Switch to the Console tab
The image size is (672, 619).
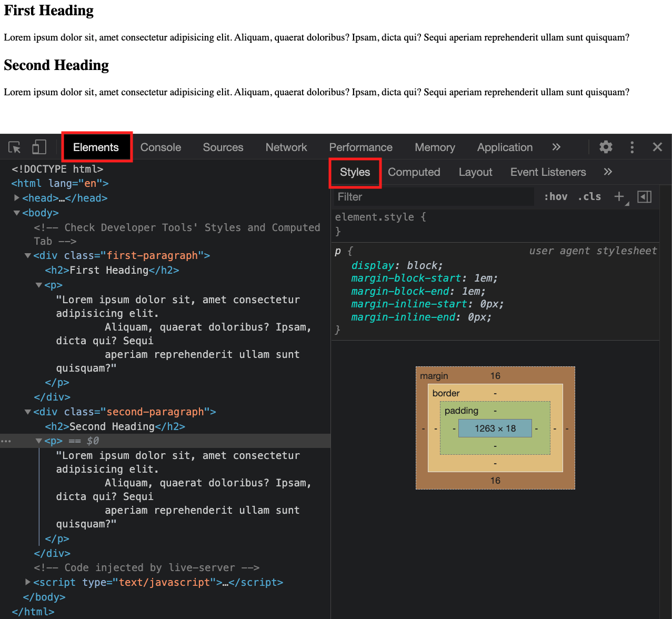(x=161, y=147)
